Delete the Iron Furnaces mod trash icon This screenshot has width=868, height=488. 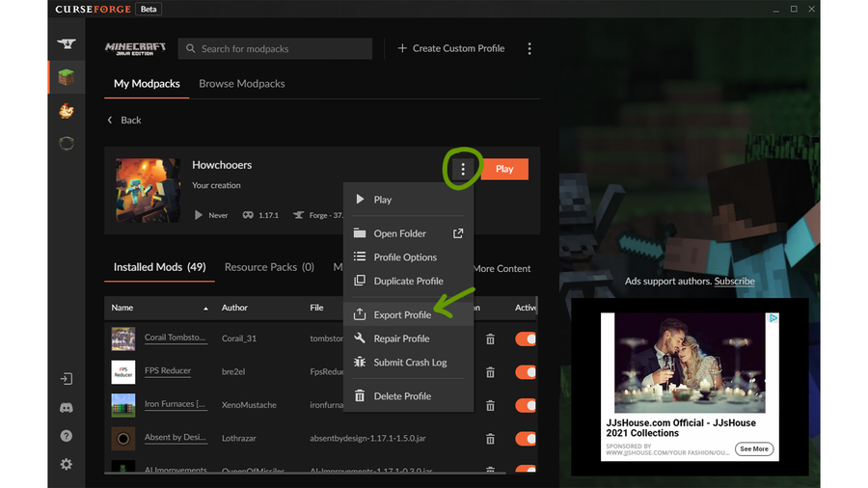[491, 406]
